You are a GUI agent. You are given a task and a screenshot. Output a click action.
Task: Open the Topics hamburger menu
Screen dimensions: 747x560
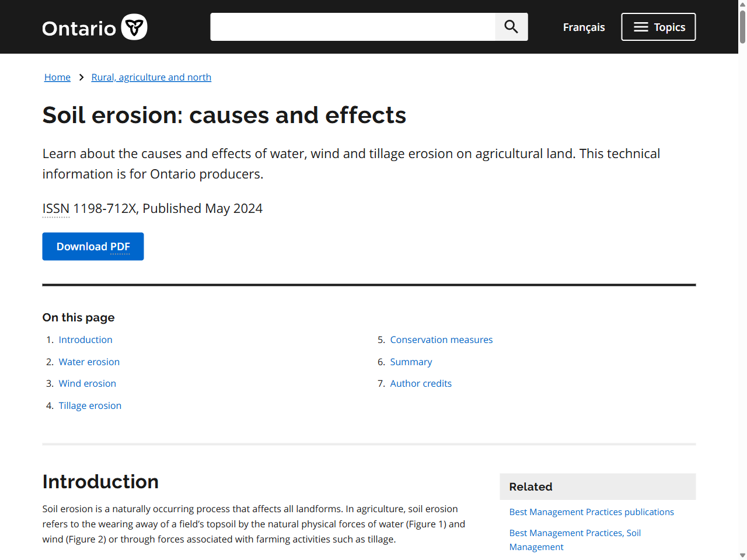tap(658, 26)
